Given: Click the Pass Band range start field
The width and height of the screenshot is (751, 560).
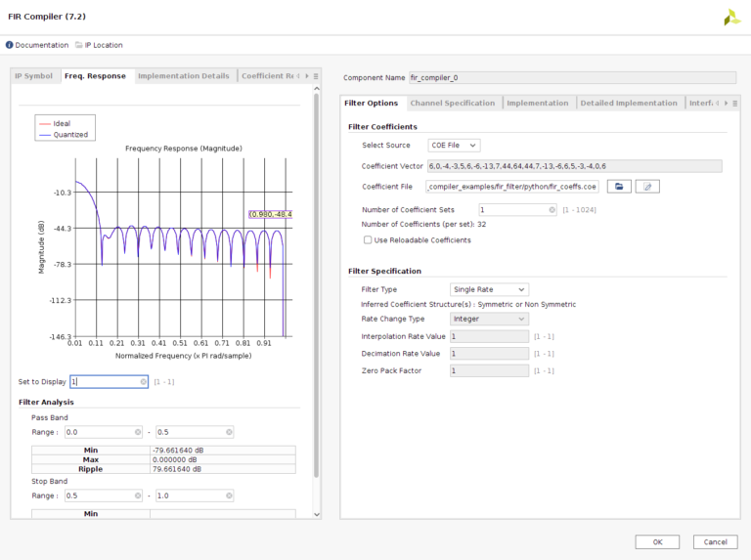Looking at the screenshot, I should 103,432.
